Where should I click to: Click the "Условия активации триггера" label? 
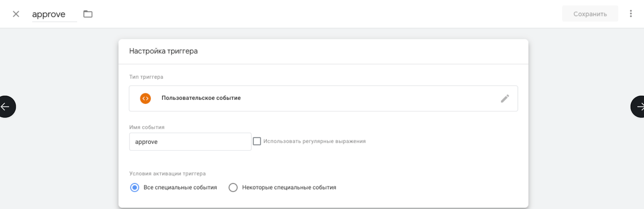(x=167, y=174)
